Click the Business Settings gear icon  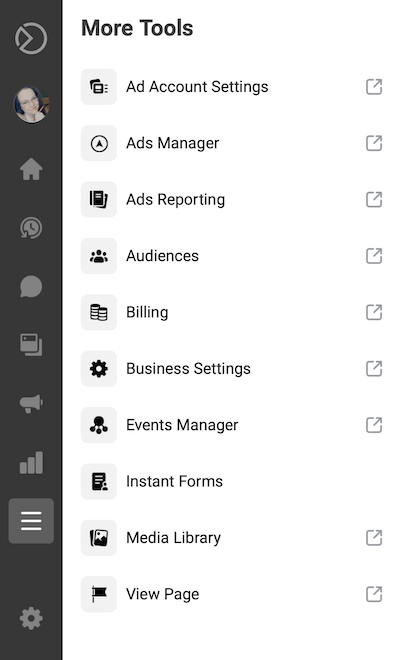[x=99, y=369]
